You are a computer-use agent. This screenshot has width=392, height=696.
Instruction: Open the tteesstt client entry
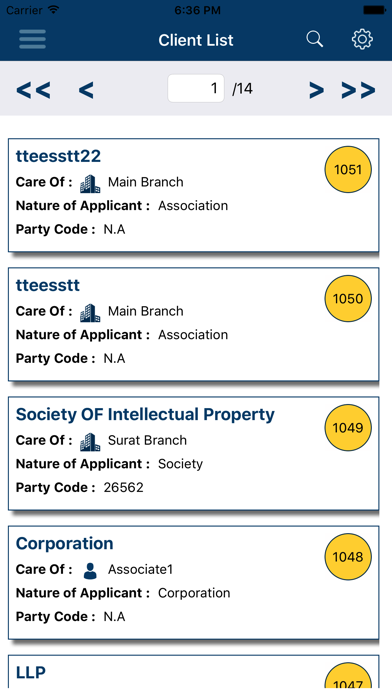coord(194,324)
